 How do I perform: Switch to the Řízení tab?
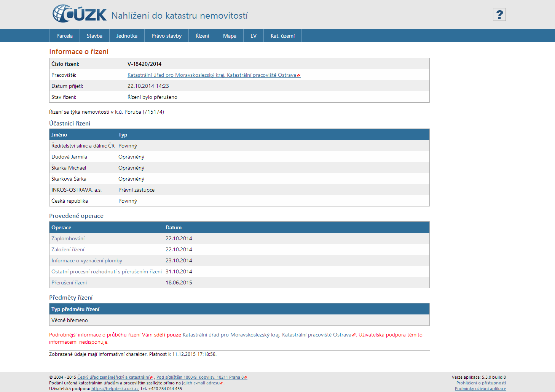pyautogui.click(x=202, y=36)
